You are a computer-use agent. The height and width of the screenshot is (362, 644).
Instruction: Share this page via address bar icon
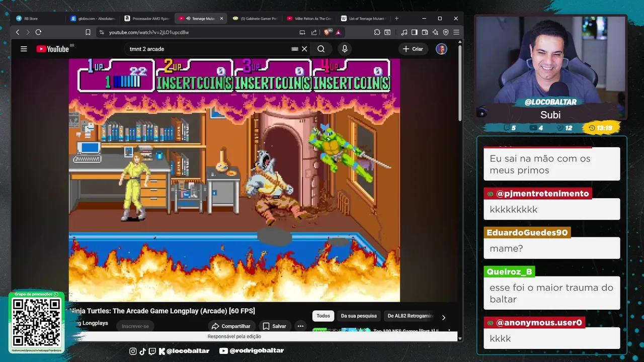coord(314,32)
